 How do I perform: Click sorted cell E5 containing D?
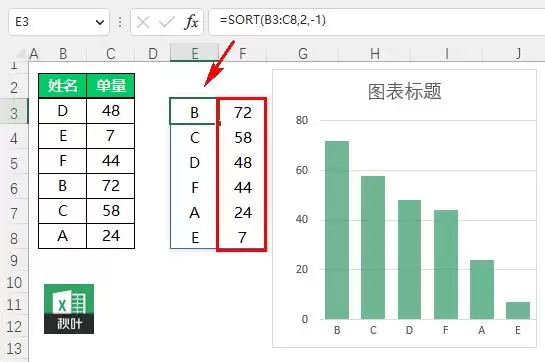[194, 162]
